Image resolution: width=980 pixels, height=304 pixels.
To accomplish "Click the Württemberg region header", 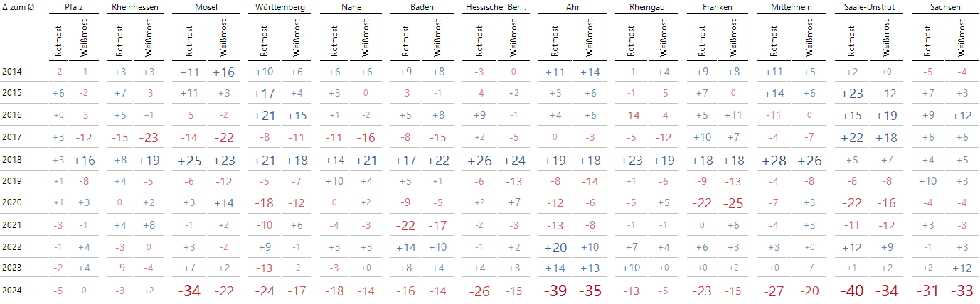I will click(x=281, y=6).
